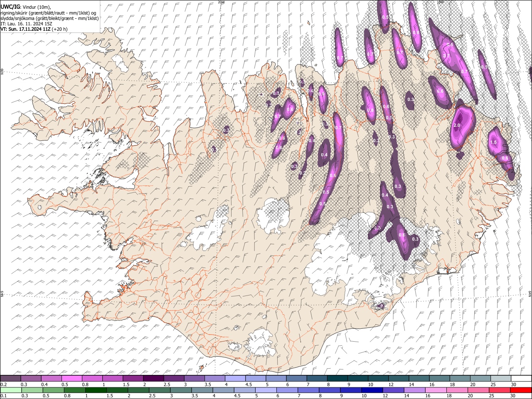
Task: Select the rain scale 12 violet swatch
Action: pyautogui.click(x=394, y=390)
